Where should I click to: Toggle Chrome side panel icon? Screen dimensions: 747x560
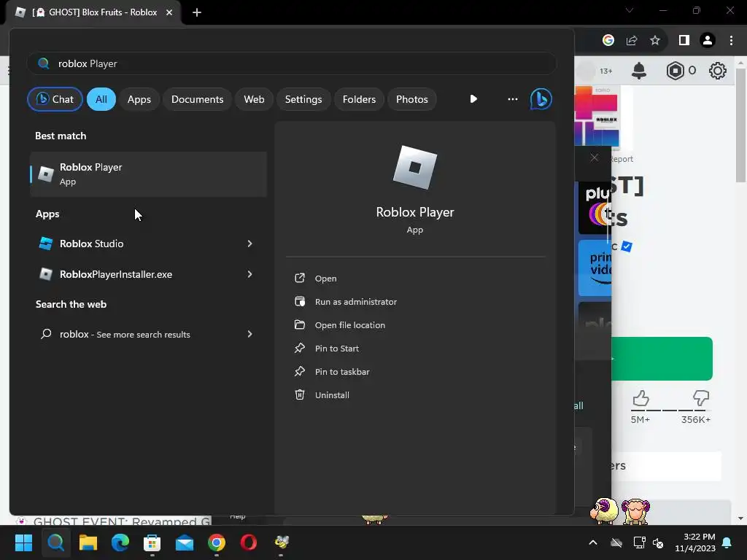point(684,41)
